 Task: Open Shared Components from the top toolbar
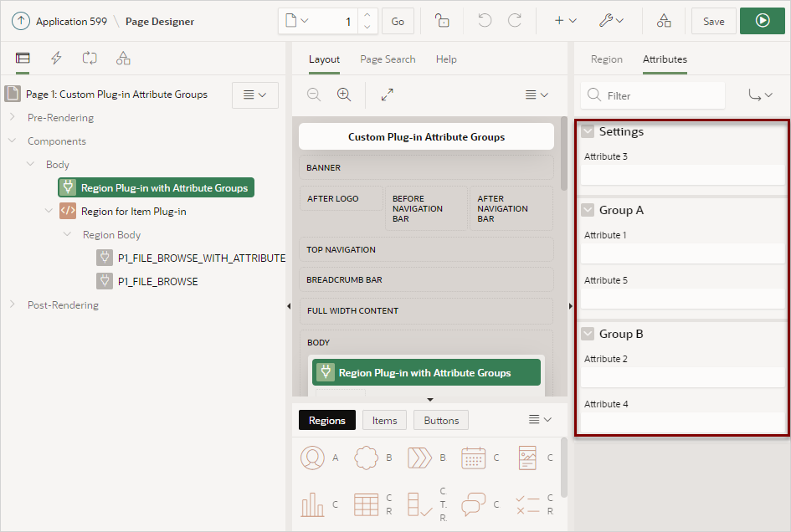point(664,21)
